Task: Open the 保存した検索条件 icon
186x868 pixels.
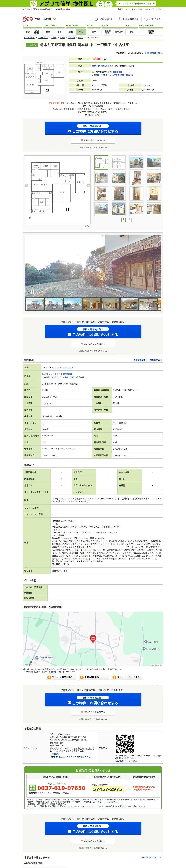Action: pos(119,19)
